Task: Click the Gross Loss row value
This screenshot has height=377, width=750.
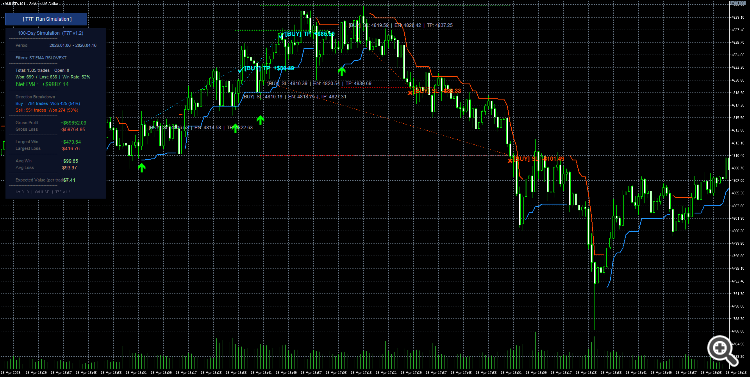Action: pyautogui.click(x=73, y=129)
